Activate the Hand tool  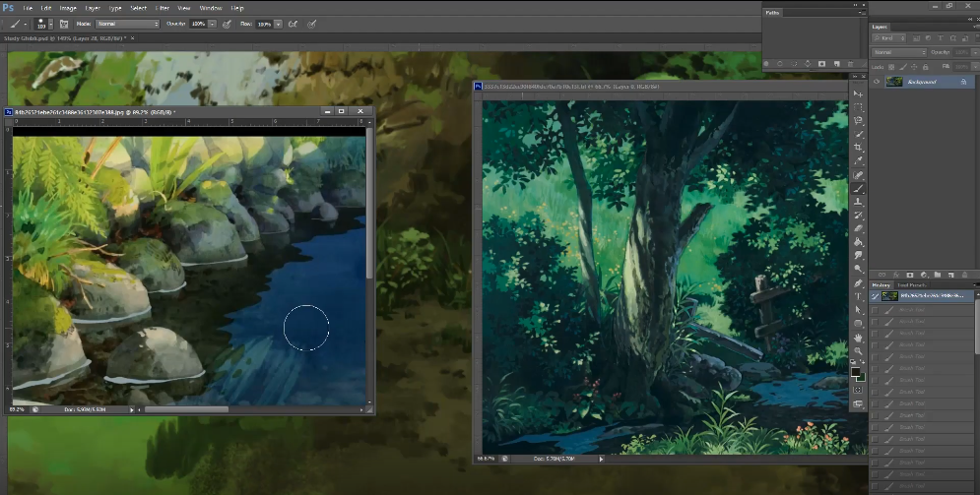pyautogui.click(x=859, y=337)
